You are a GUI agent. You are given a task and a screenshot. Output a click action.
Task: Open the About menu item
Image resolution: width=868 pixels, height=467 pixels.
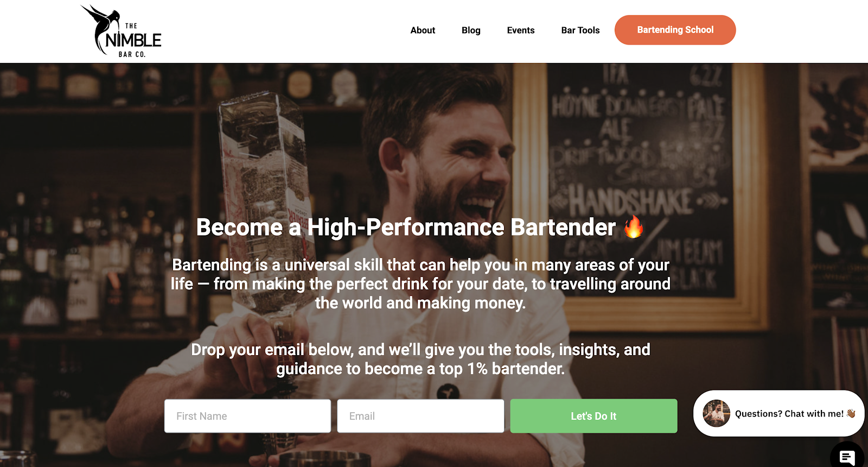(x=423, y=30)
